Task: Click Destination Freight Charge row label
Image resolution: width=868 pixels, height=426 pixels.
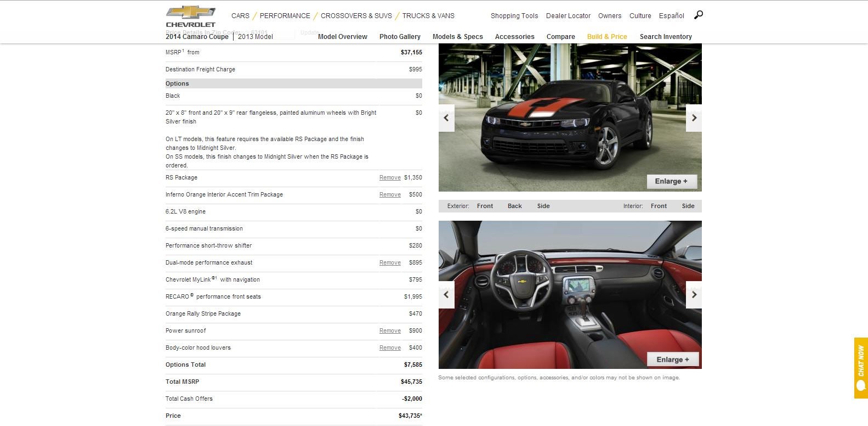Action: click(x=200, y=70)
